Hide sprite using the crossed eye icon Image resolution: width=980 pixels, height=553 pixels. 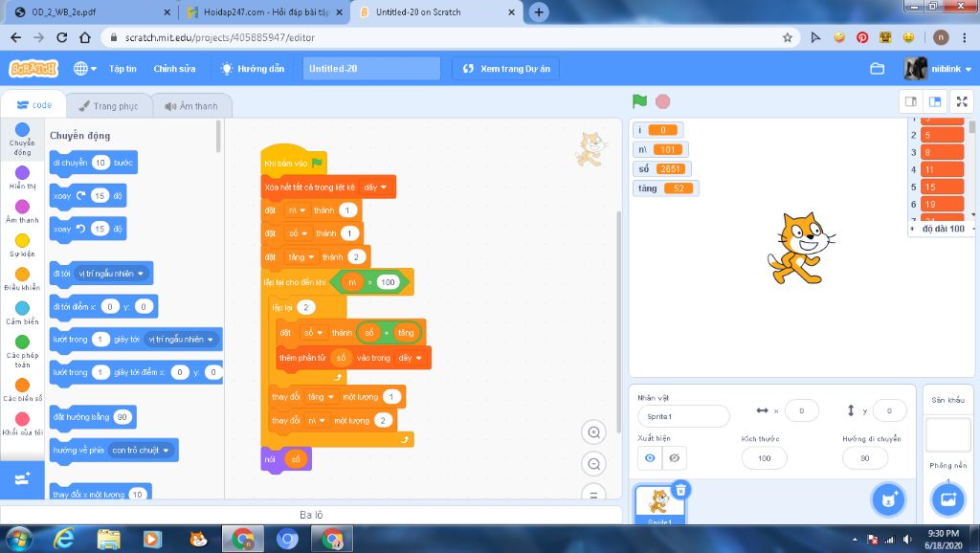point(675,458)
